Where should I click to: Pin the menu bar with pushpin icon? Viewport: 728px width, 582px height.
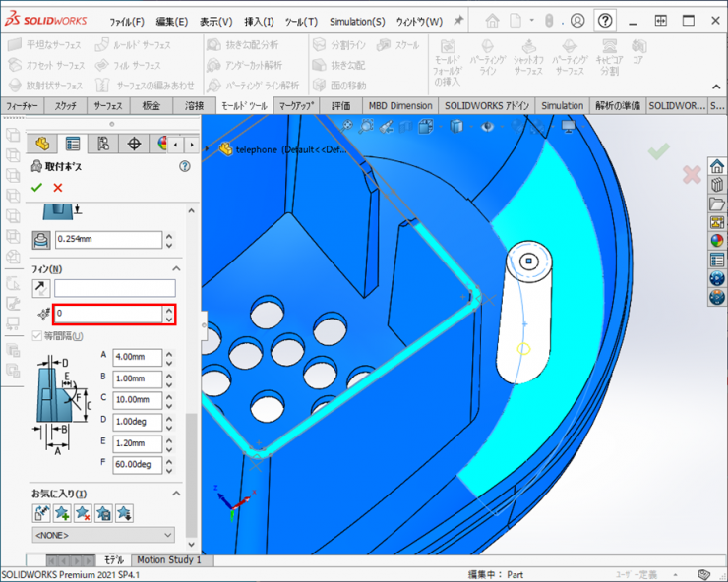pos(458,21)
